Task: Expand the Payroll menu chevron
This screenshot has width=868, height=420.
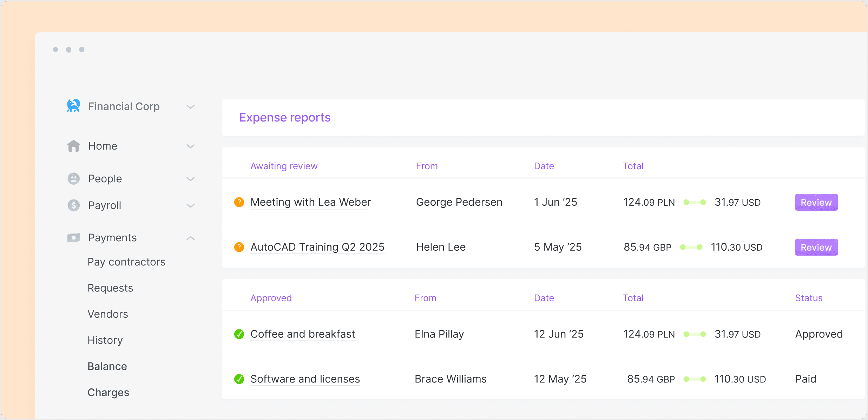Action: [x=190, y=206]
